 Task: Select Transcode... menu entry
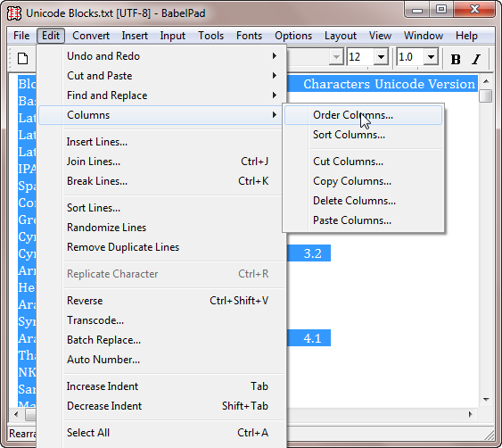tap(161, 320)
